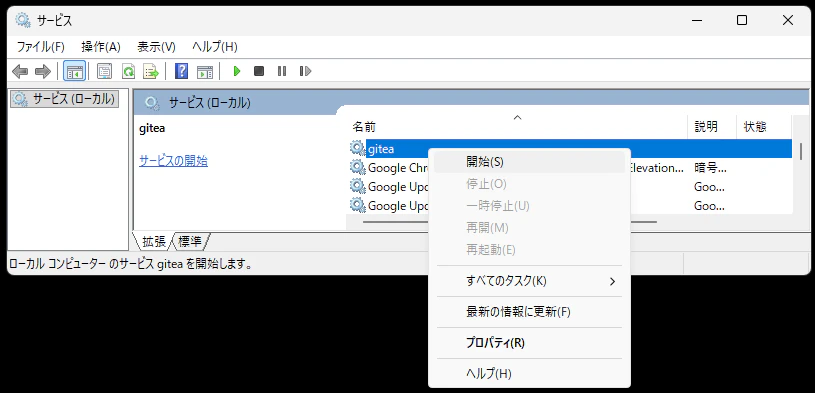815x393 pixels.
Task: Click the green Start Service play icon
Action: coord(237,71)
